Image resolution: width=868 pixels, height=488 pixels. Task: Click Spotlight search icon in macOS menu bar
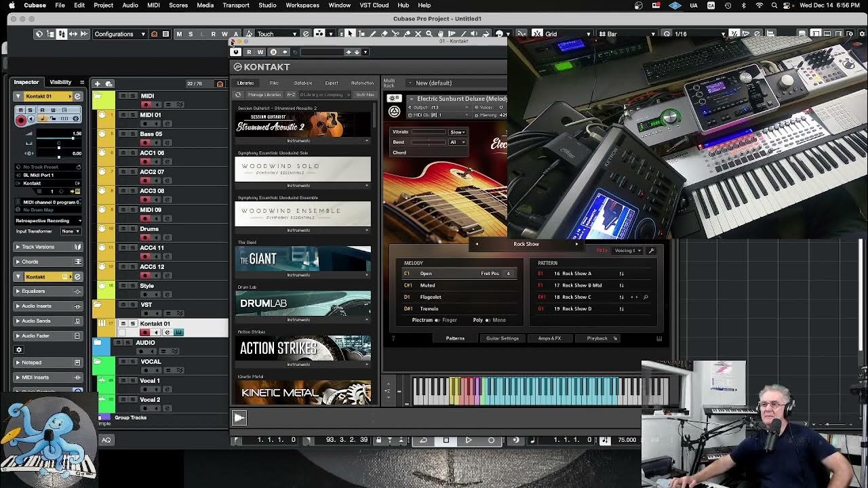pos(774,5)
